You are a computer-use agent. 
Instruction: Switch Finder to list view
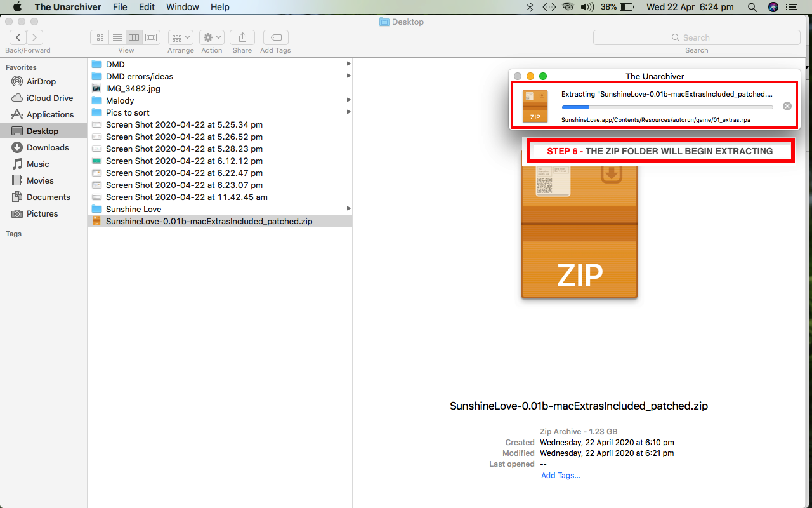(x=117, y=37)
